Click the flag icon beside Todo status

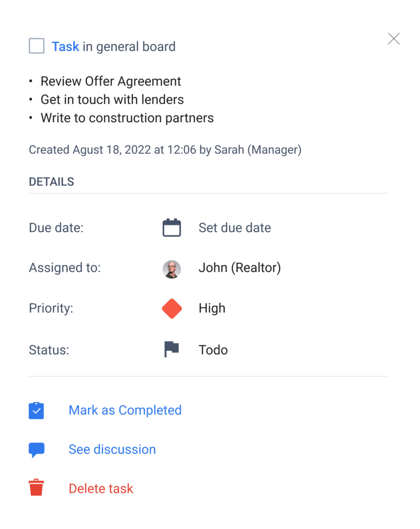(172, 349)
